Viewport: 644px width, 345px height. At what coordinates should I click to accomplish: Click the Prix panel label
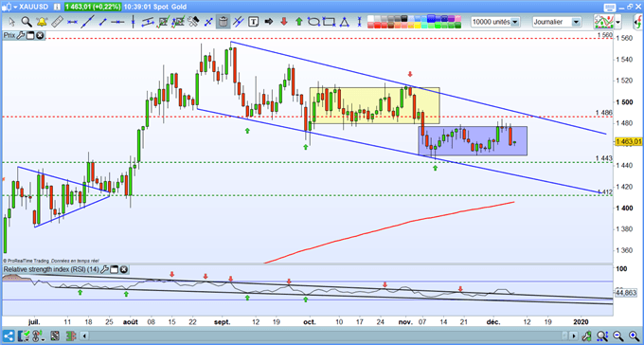[9, 36]
